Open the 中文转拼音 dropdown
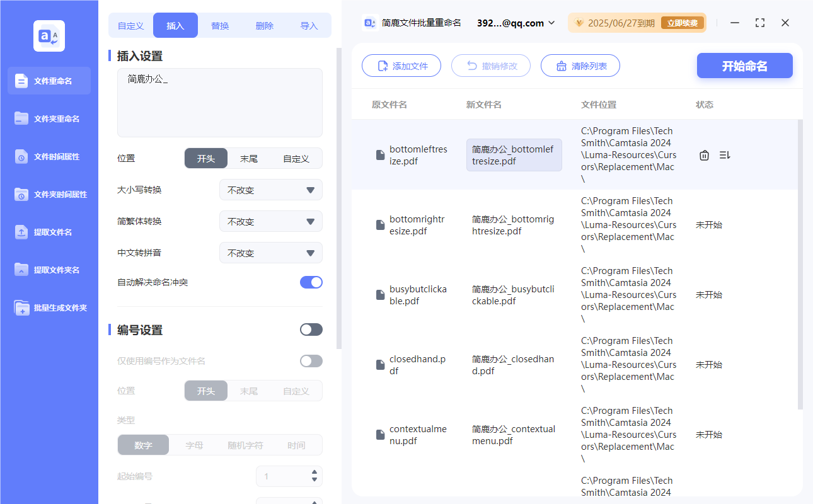The width and height of the screenshot is (813, 504). click(270, 253)
